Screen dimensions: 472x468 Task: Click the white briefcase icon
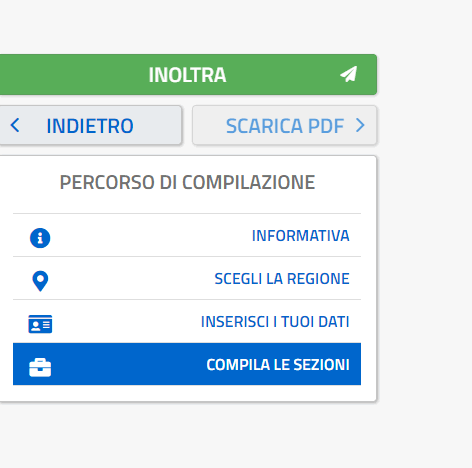click(40, 367)
